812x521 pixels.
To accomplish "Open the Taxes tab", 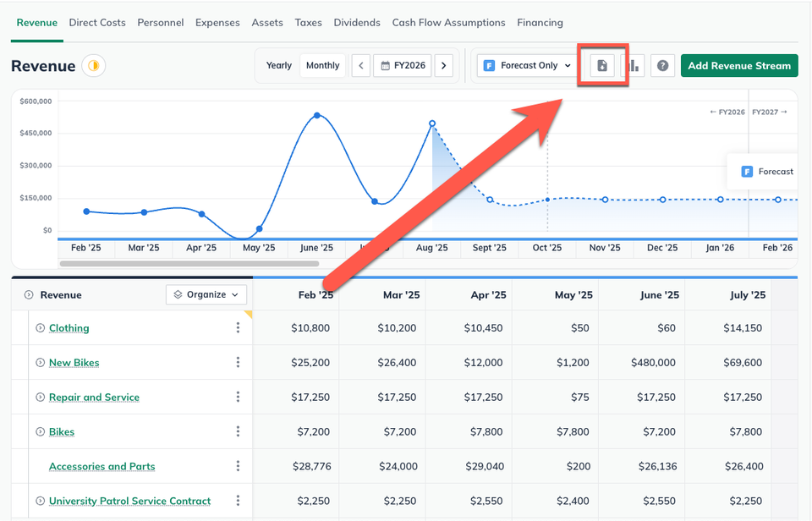I will [x=308, y=23].
